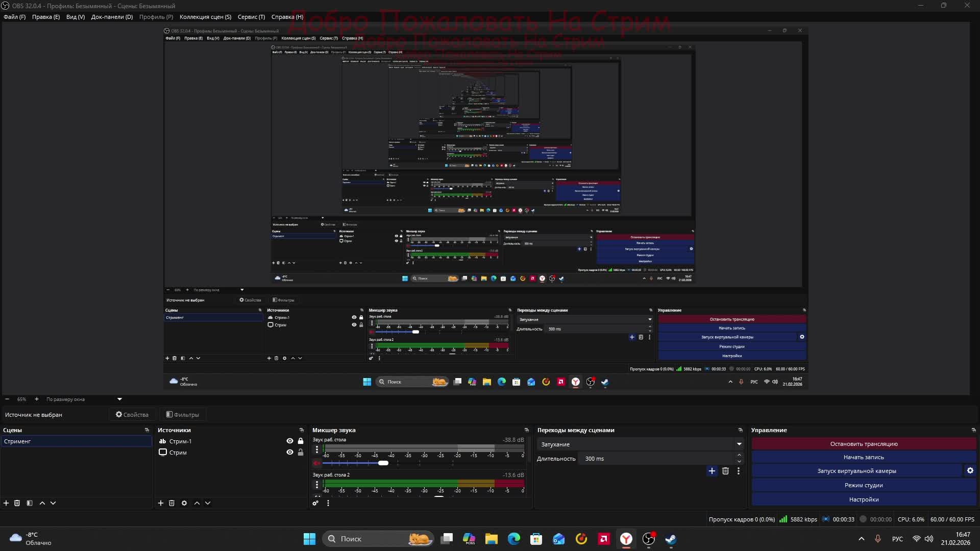
Task: Hide the Стрим-1 source using eye icon
Action: pyautogui.click(x=290, y=441)
